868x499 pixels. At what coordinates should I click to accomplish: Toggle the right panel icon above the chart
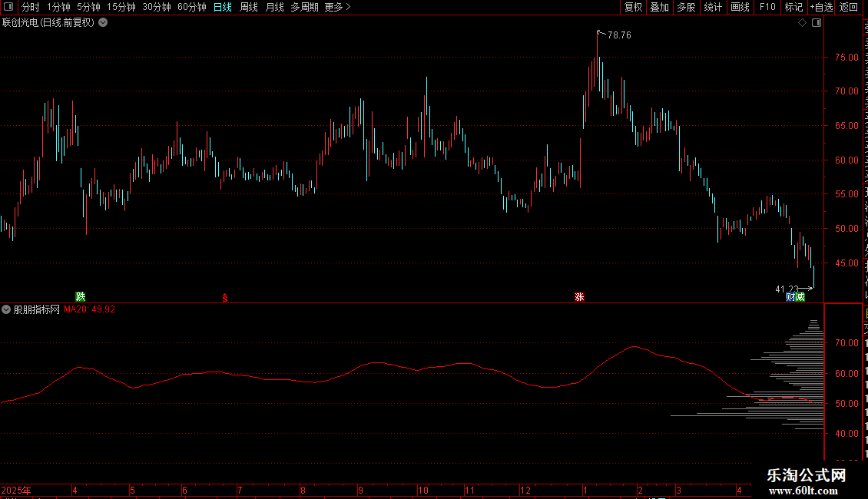(x=817, y=23)
